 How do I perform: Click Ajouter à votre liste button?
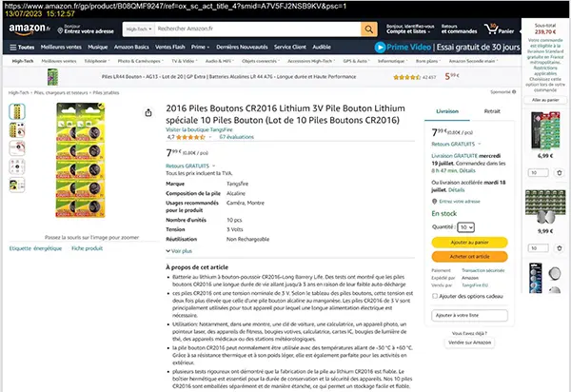pos(469,315)
